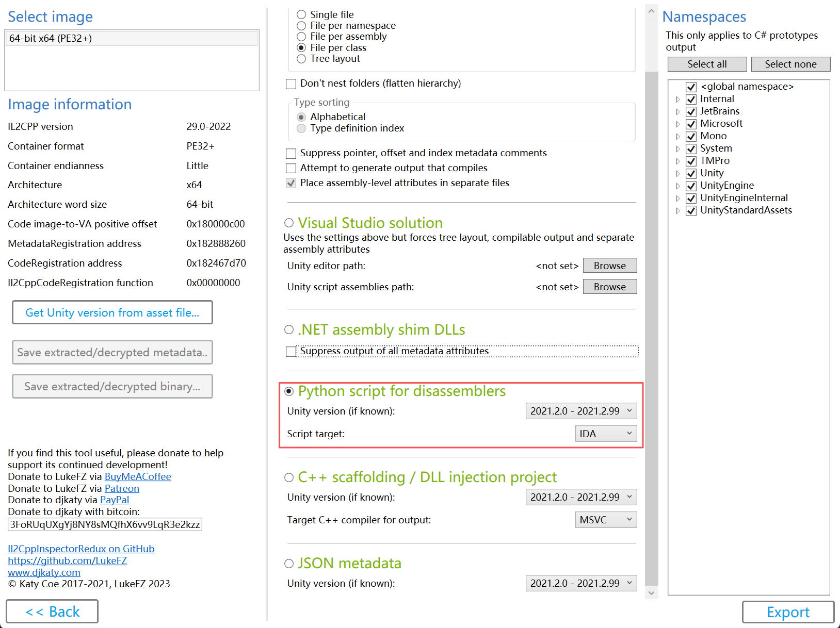Viewport: 840px width, 628px height.
Task: Select the Visual Studio solution output option
Action: click(289, 223)
